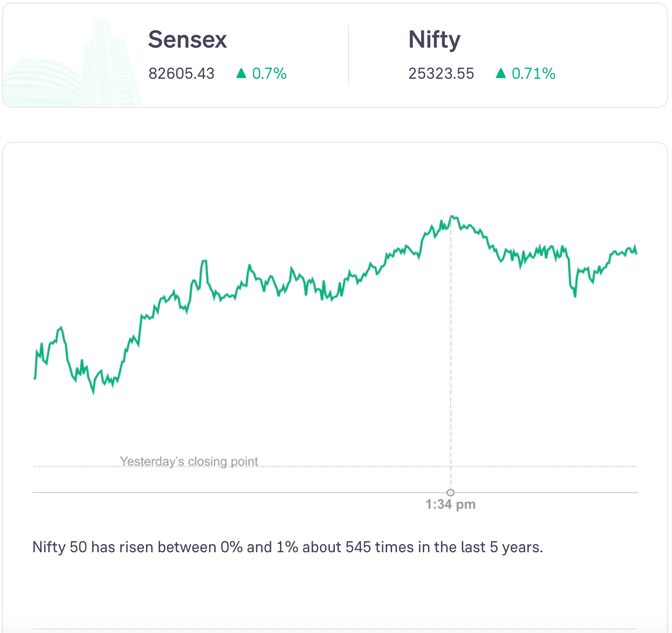Click the chart line's lowest dip
Screen dimensions: 672x633
(x=93, y=393)
